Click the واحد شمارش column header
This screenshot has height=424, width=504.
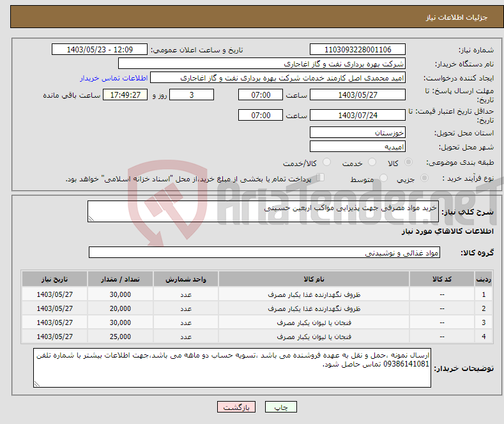[186, 279]
